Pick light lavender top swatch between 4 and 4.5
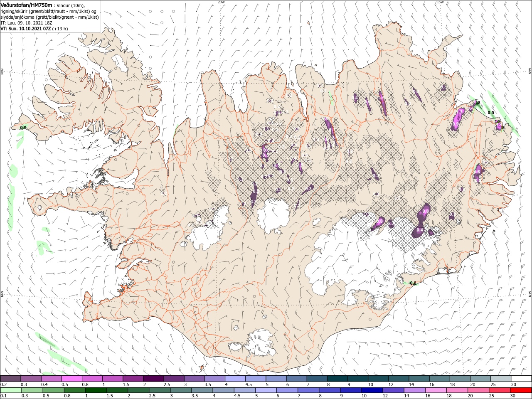 point(235,379)
